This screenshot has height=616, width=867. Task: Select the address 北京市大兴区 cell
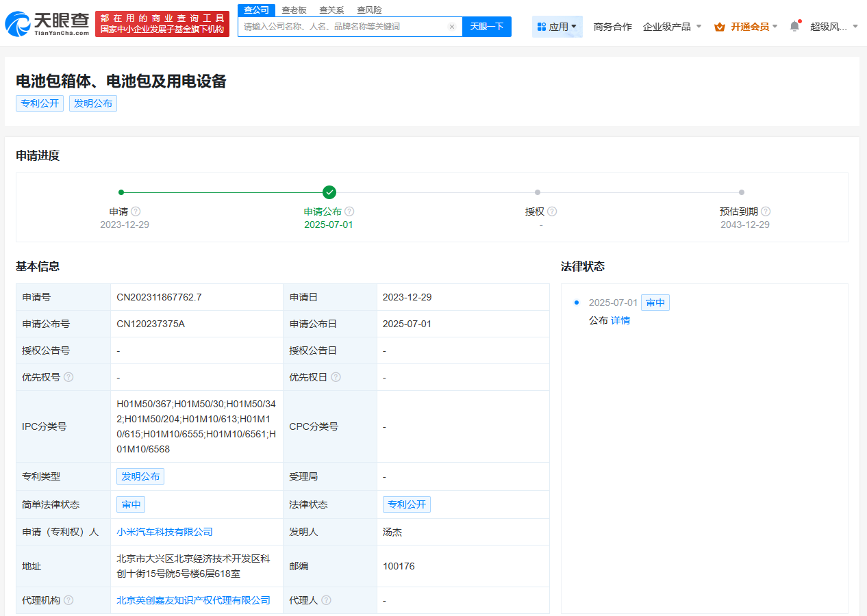197,566
